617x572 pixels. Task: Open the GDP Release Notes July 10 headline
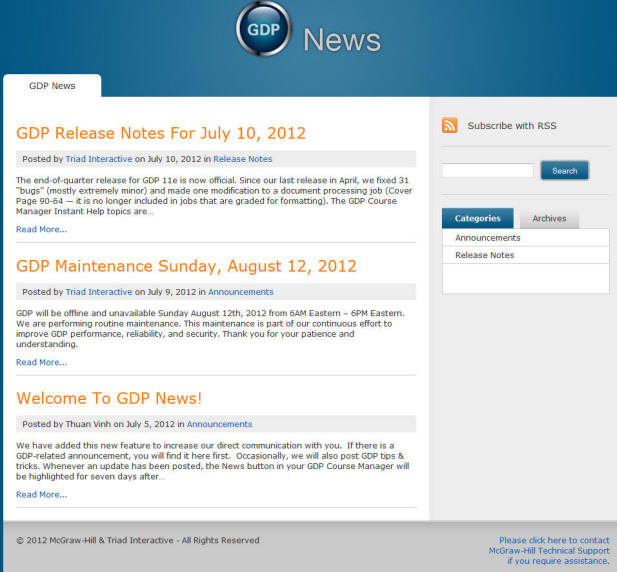point(161,133)
